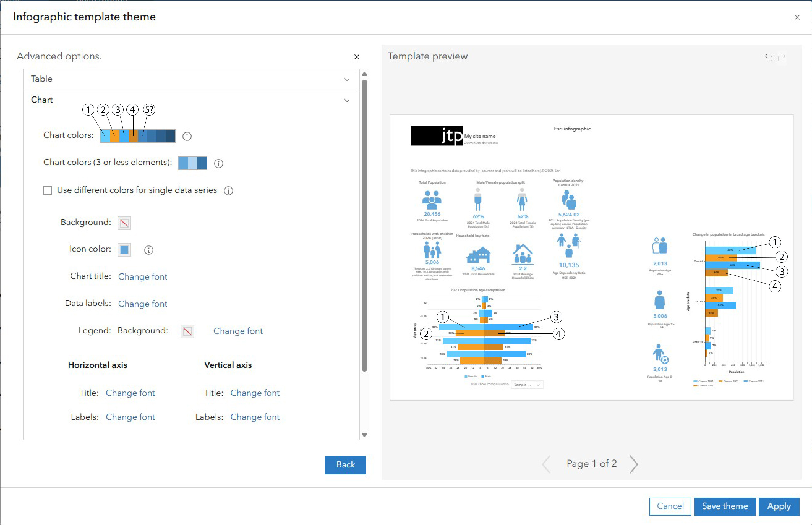Collapse the Chart section
812x525 pixels.
point(191,100)
